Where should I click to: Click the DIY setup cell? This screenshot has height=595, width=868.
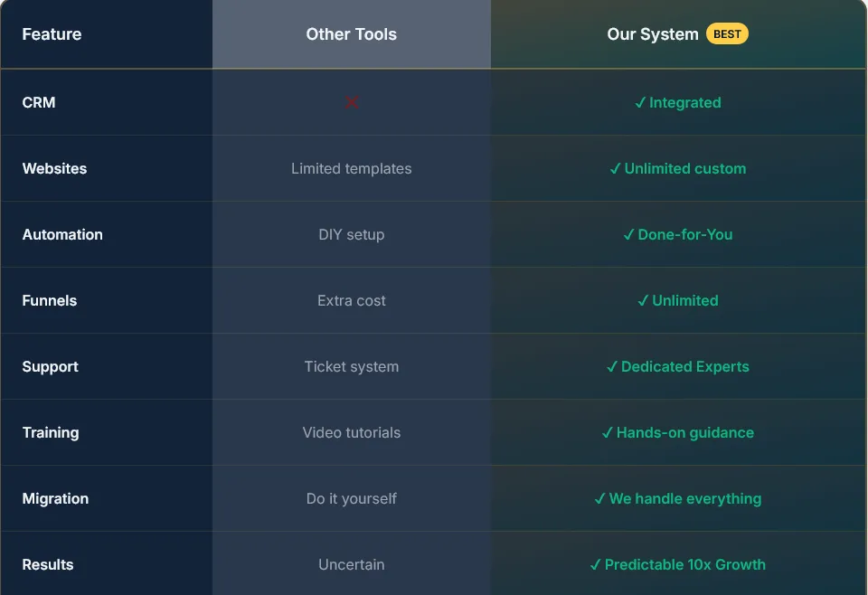351,235
